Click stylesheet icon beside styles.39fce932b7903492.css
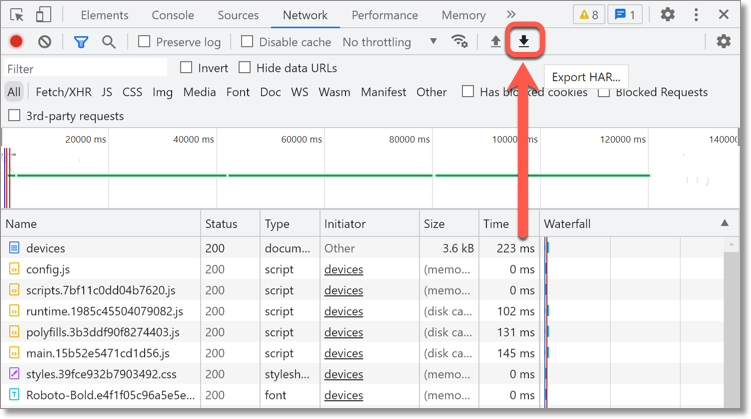The width and height of the screenshot is (751, 419). click(x=14, y=374)
